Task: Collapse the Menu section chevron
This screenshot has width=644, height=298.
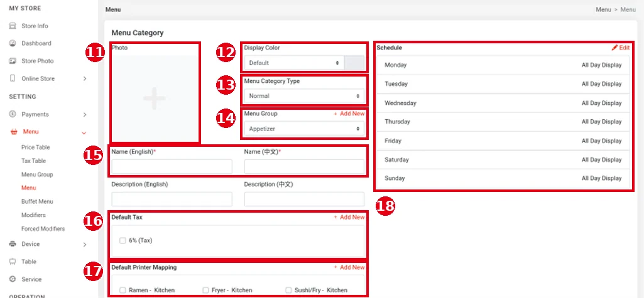Action: (84, 132)
